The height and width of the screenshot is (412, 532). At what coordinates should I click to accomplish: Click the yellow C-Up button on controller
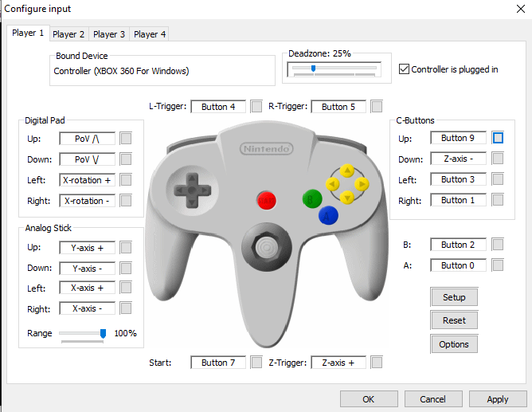point(347,171)
